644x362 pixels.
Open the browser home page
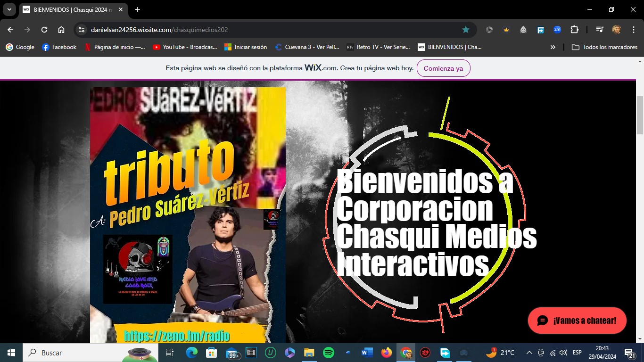tap(61, 30)
